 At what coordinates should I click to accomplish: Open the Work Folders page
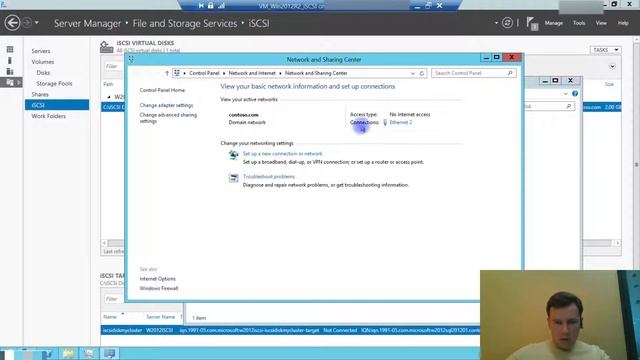[49, 116]
